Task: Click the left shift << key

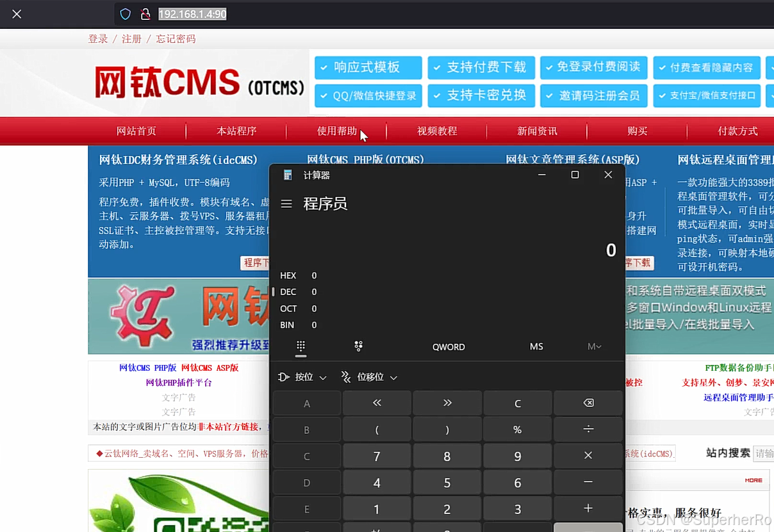Action: 377,403
